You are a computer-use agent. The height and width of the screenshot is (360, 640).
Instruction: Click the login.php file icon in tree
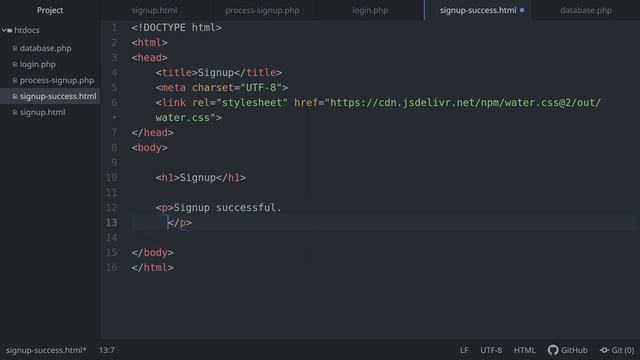coord(15,64)
